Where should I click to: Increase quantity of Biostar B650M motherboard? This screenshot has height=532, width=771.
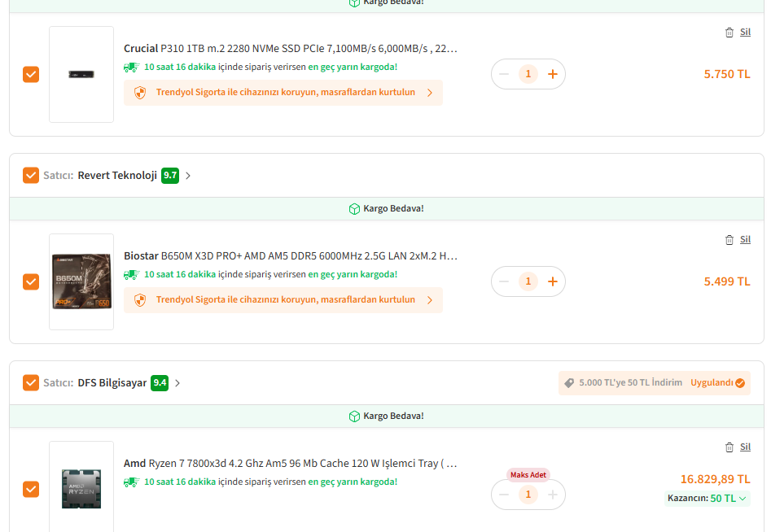pyautogui.click(x=552, y=281)
